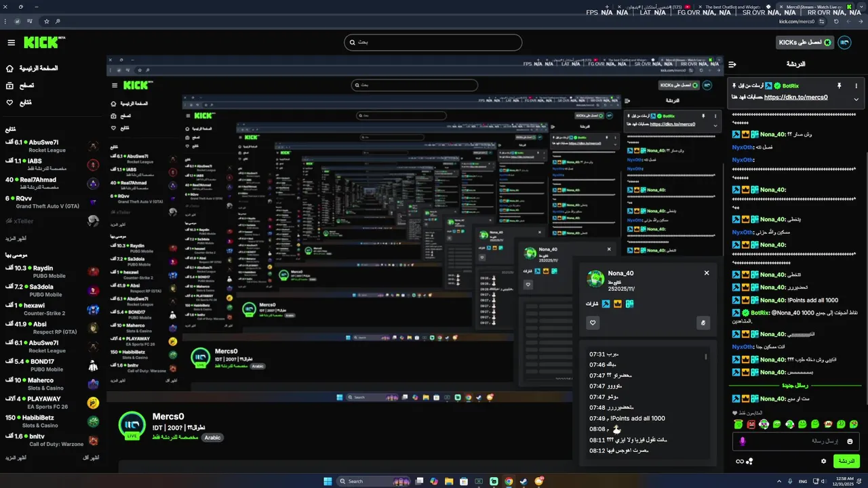The width and height of the screenshot is (868, 488).
Task: Click the pin icon on BotRix pinned message
Action: [x=839, y=86]
